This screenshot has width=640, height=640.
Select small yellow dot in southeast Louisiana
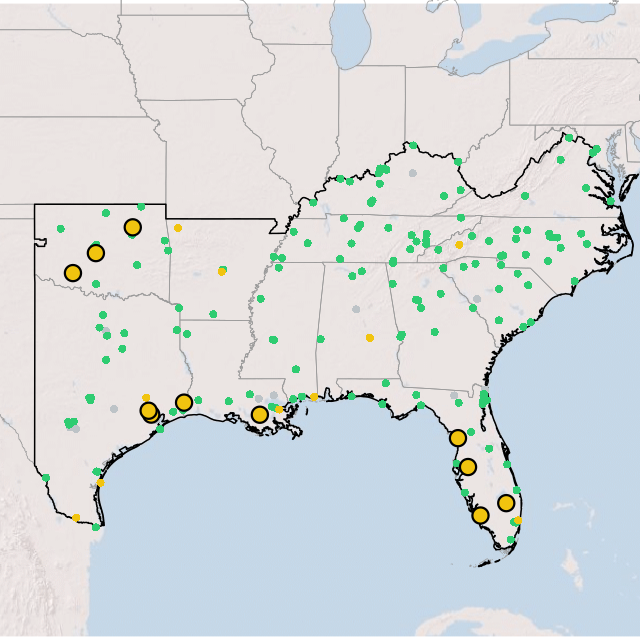[x=279, y=409]
